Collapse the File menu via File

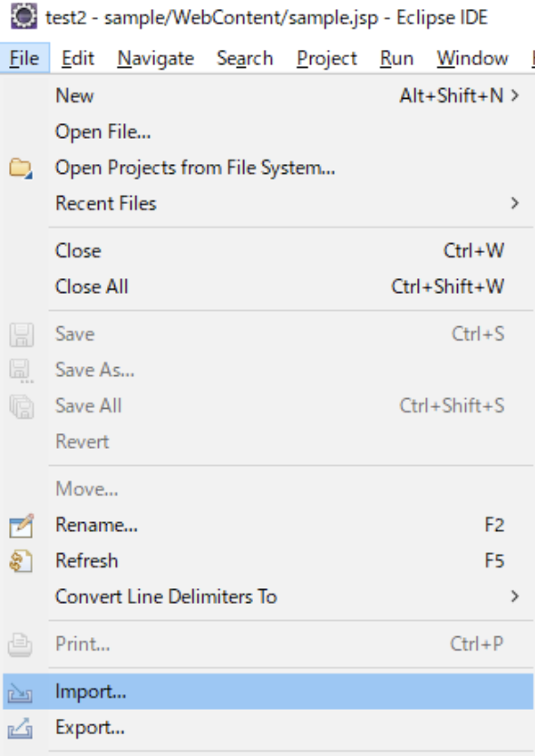point(24,58)
